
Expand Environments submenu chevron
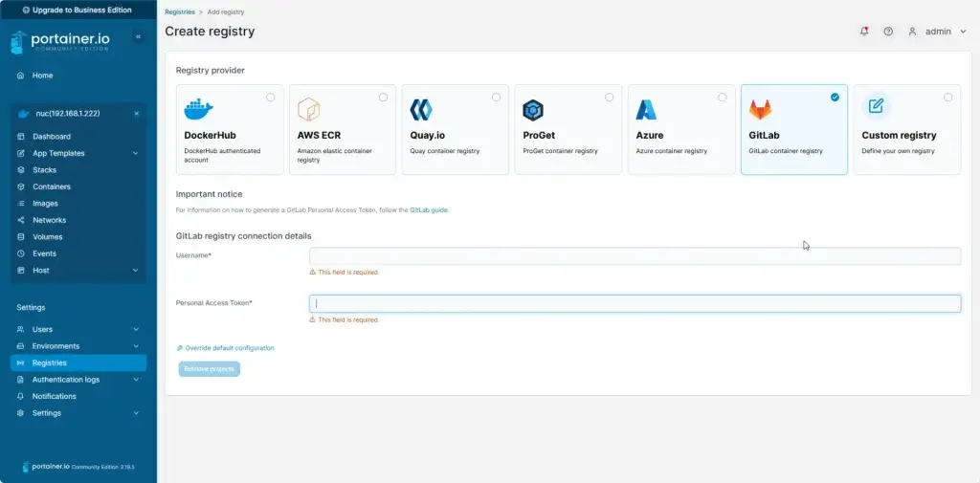136,346
